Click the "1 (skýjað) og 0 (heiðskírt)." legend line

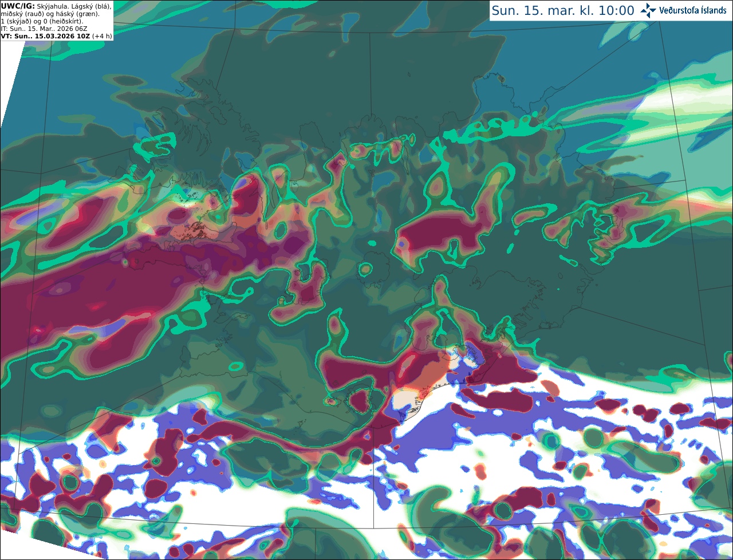click(42, 21)
